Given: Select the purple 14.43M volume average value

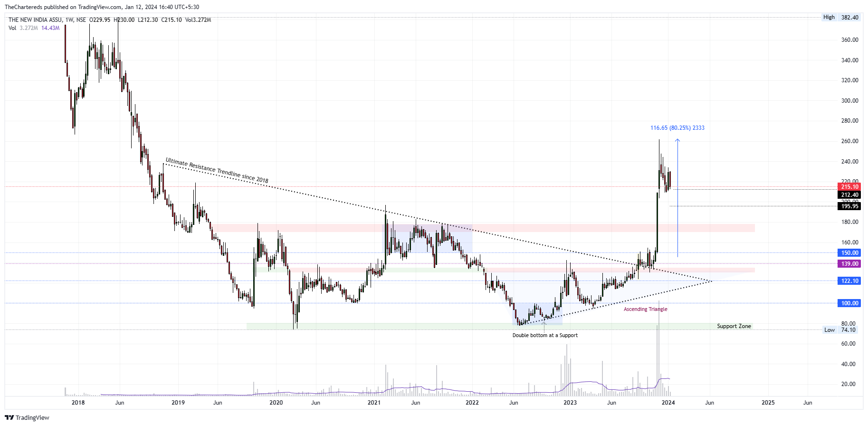Looking at the screenshot, I should [50, 28].
